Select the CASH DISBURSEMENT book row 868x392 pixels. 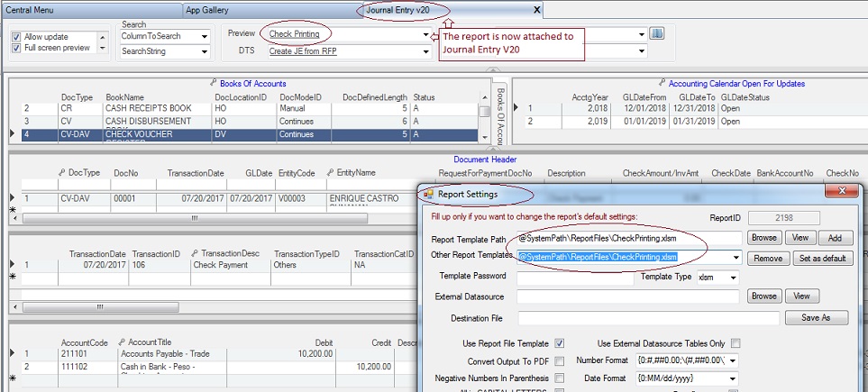(x=250, y=122)
